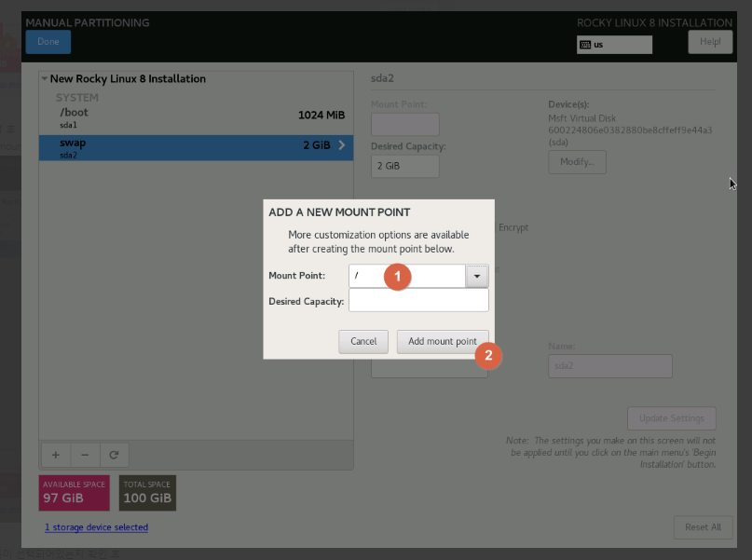Click Cancel in the mount point dialog
752x560 pixels.
363,341
